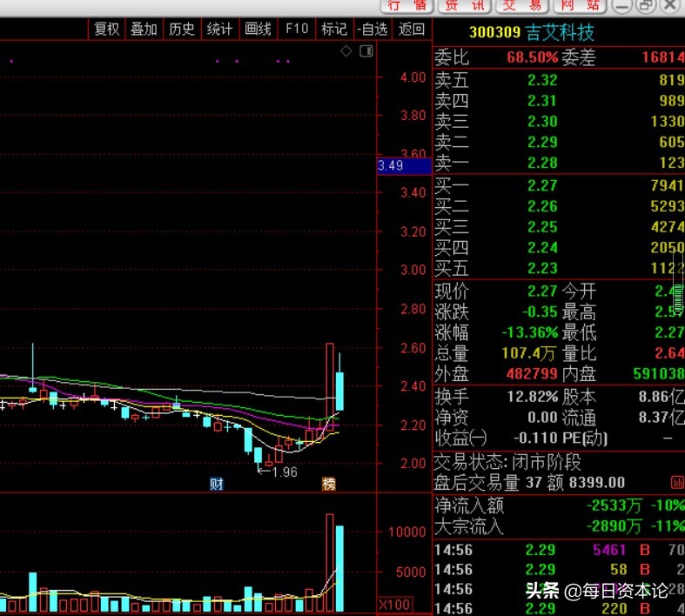Select the 买四 2.24 order row

click(x=559, y=248)
